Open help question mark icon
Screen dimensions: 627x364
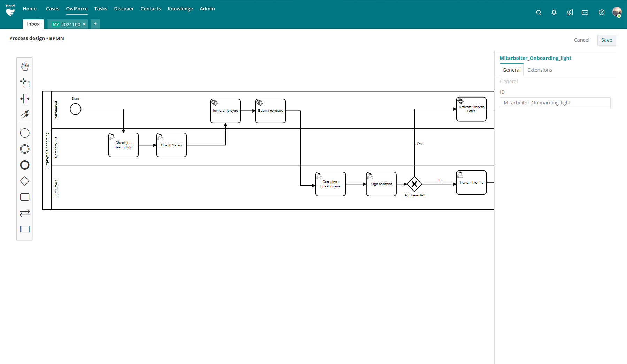(x=602, y=13)
